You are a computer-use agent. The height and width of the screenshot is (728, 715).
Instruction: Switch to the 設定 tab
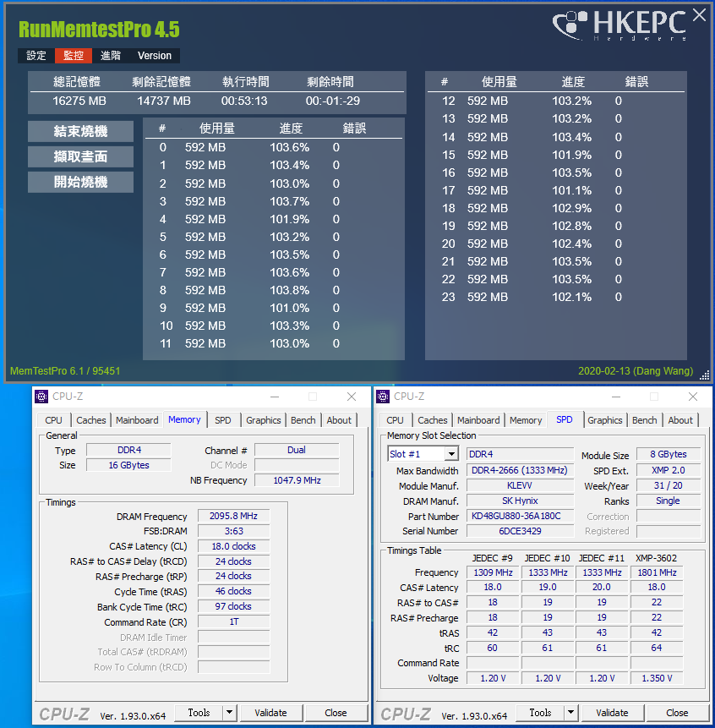click(x=36, y=56)
